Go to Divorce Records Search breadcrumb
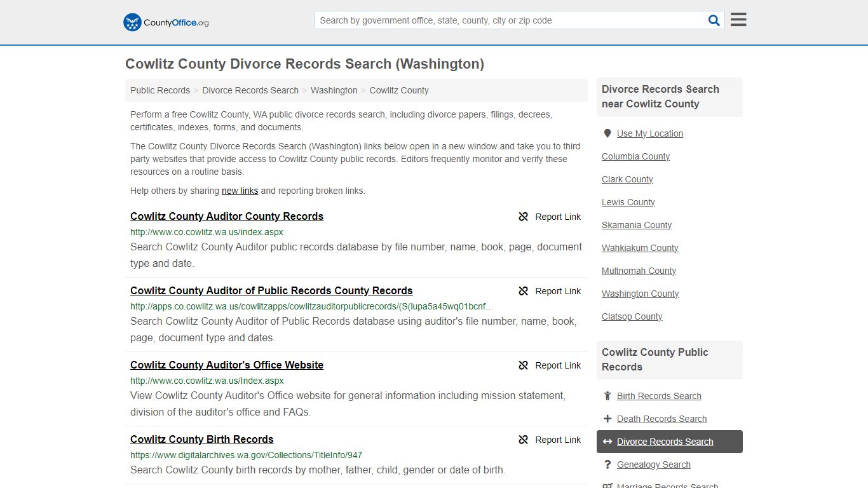 tap(250, 90)
